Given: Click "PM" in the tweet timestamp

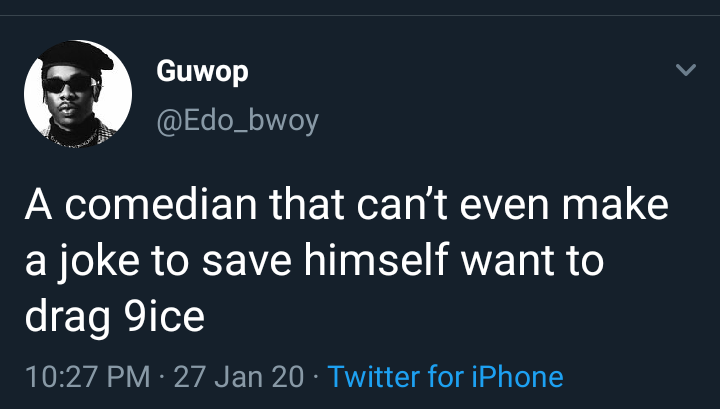Looking at the screenshot, I should pos(129,377).
